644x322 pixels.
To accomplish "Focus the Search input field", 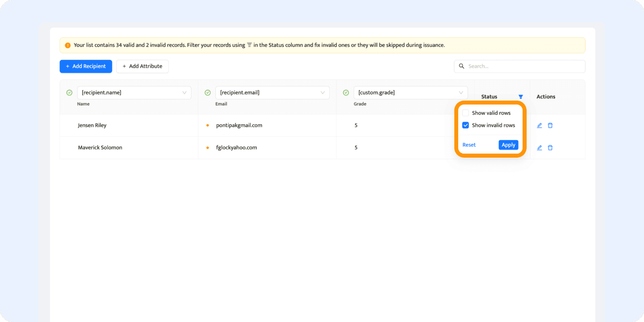I will [523, 66].
